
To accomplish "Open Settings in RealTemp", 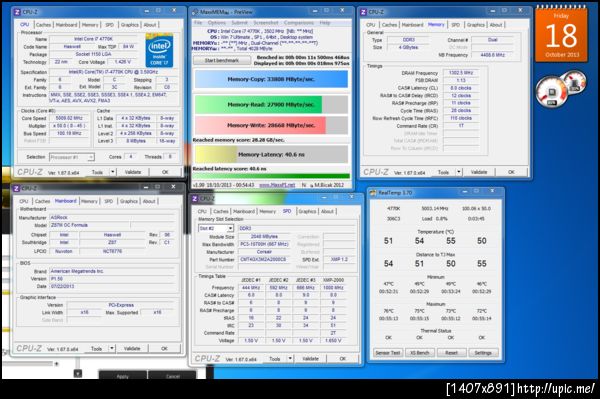I will click(483, 353).
